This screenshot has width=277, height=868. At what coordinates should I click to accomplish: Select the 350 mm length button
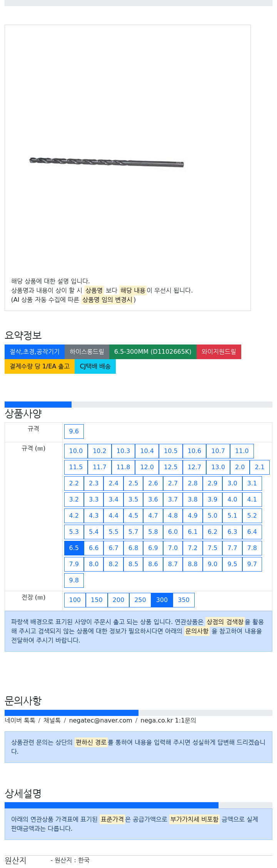pyautogui.click(x=184, y=600)
